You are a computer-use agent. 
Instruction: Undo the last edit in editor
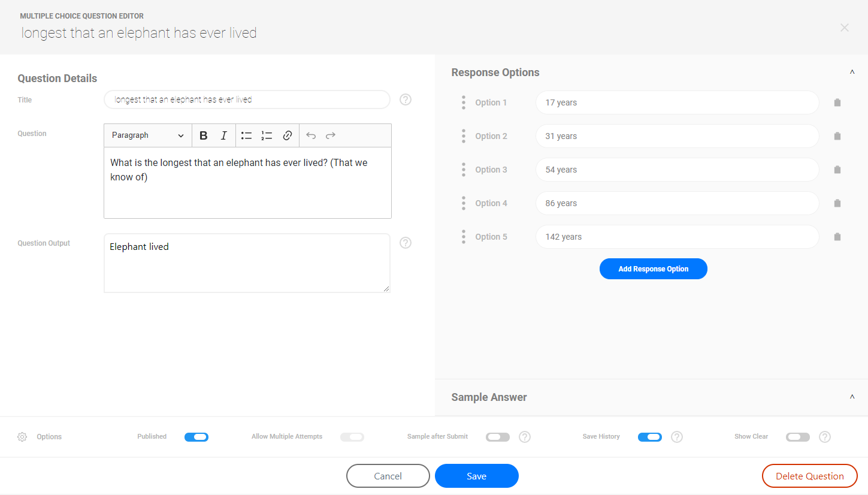coord(311,135)
